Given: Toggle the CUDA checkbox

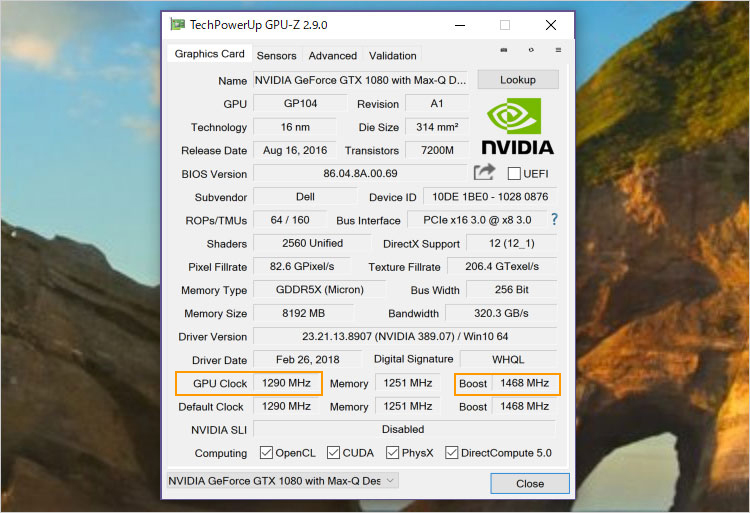Looking at the screenshot, I should point(333,452).
